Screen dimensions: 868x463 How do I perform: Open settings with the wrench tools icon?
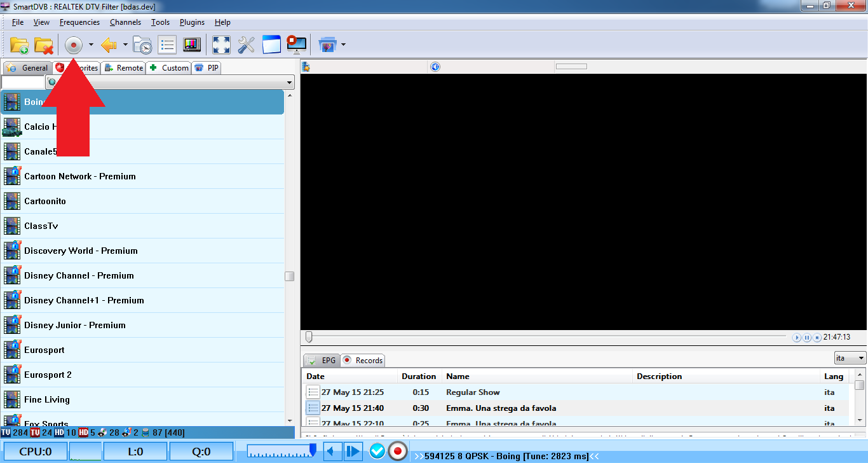point(246,45)
